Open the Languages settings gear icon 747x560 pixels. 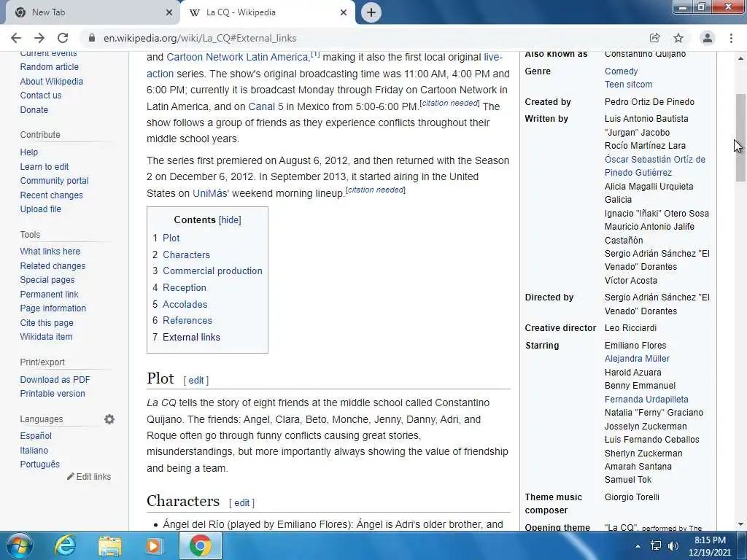pos(109,419)
